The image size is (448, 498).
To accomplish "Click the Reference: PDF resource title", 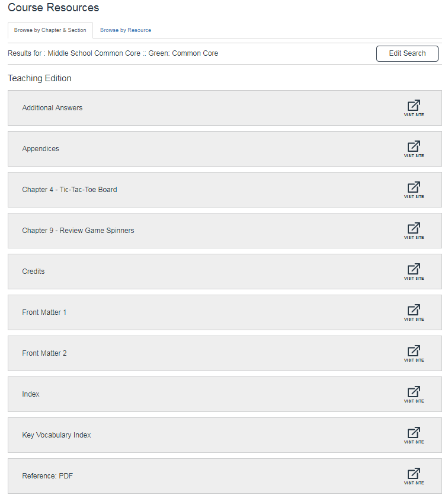I will point(47,476).
